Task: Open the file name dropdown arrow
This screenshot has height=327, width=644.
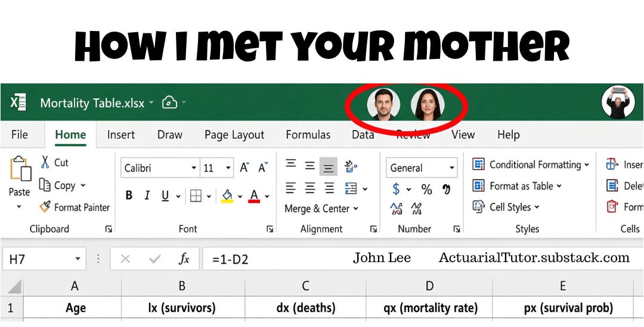Action: (x=151, y=102)
